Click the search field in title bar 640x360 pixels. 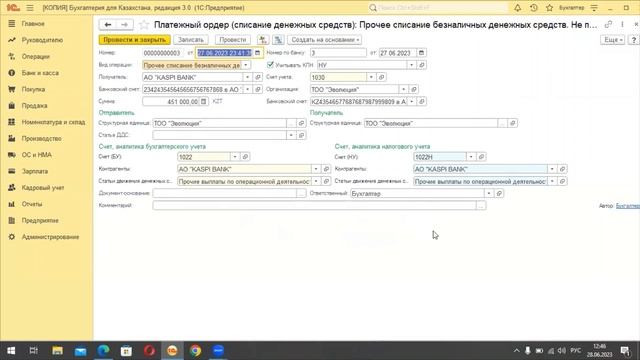pos(438,8)
